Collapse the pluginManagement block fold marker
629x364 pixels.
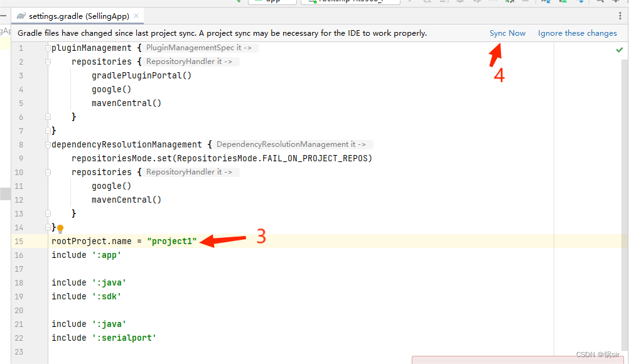(48, 48)
